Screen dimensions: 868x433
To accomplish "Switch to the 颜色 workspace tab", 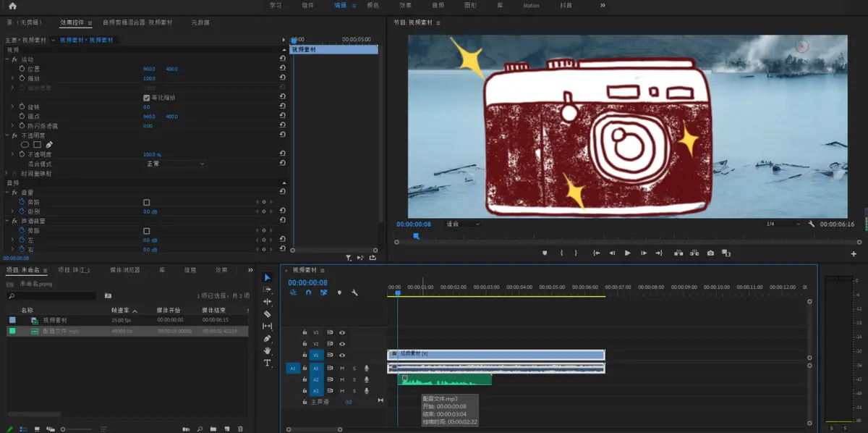I will 373,5.
